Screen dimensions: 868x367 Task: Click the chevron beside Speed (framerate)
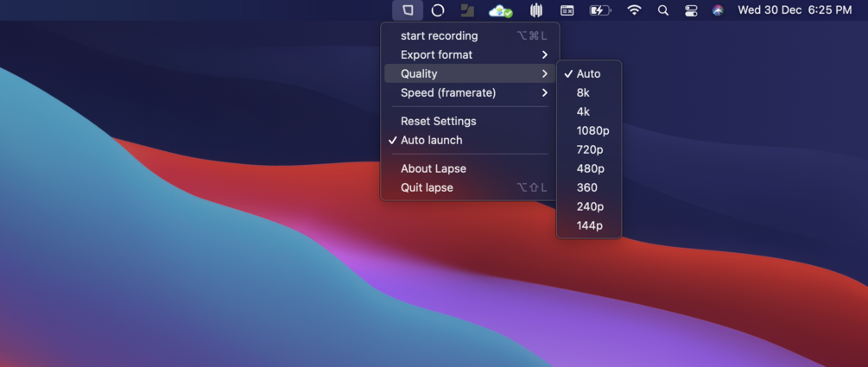(x=545, y=92)
